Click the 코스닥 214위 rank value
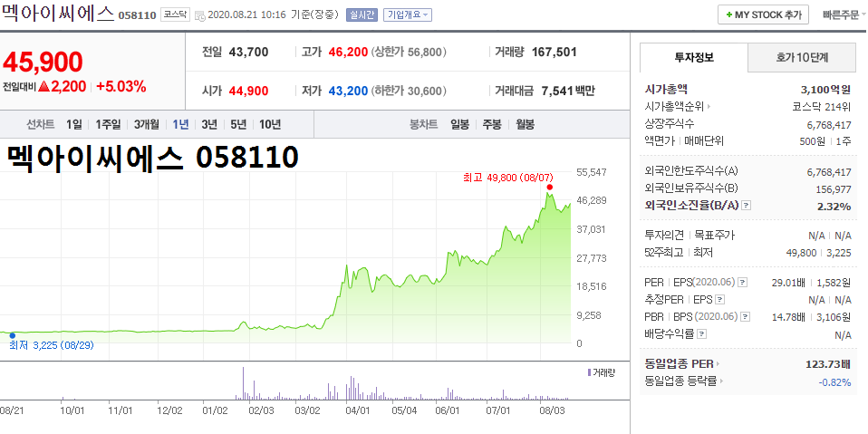The image size is (868, 434). coord(821,106)
